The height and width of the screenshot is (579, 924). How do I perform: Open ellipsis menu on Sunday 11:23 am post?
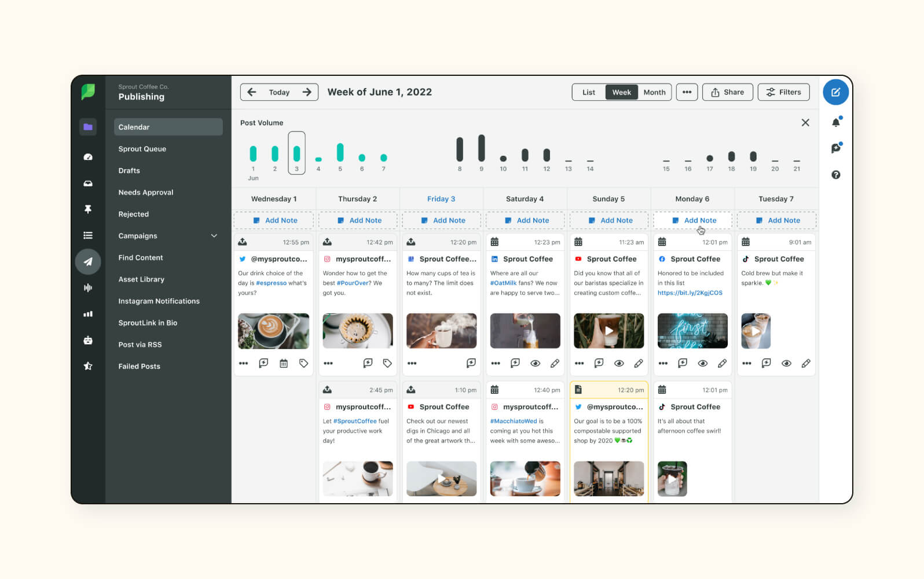pos(579,363)
